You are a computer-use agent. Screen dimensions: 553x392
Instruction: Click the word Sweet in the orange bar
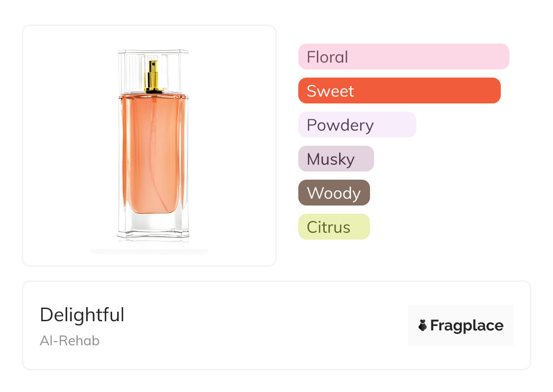(x=330, y=91)
